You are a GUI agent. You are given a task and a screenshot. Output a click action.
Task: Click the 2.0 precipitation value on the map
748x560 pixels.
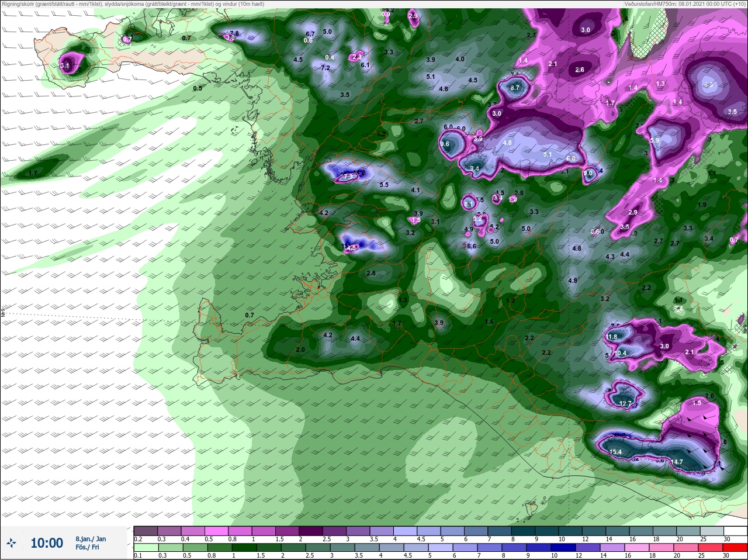tap(300, 350)
